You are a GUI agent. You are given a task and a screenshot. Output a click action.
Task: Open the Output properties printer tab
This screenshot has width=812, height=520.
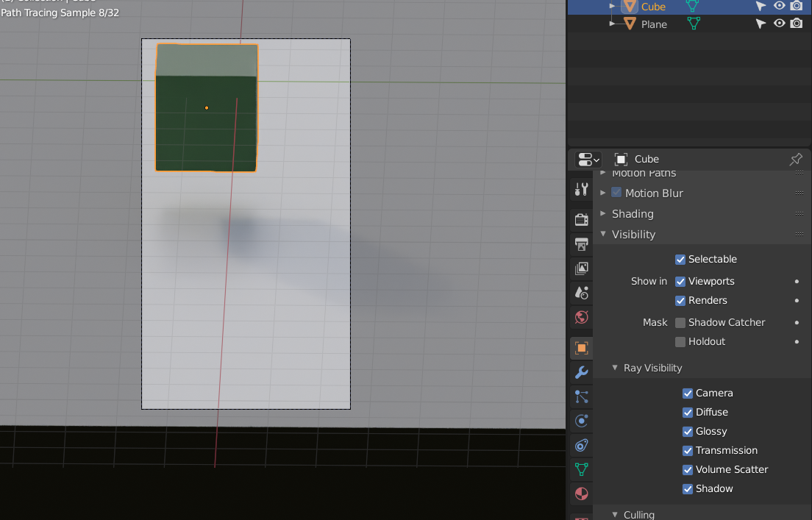click(581, 244)
